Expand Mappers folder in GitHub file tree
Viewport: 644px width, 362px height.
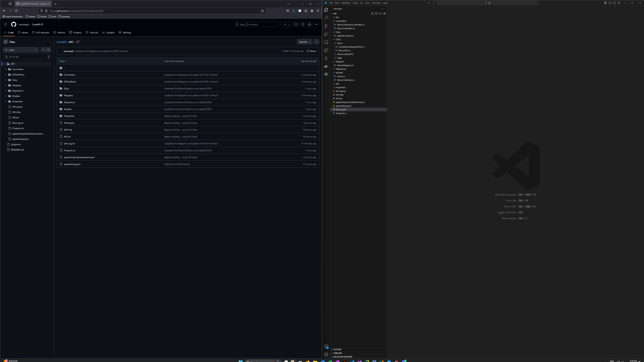(x=6, y=86)
